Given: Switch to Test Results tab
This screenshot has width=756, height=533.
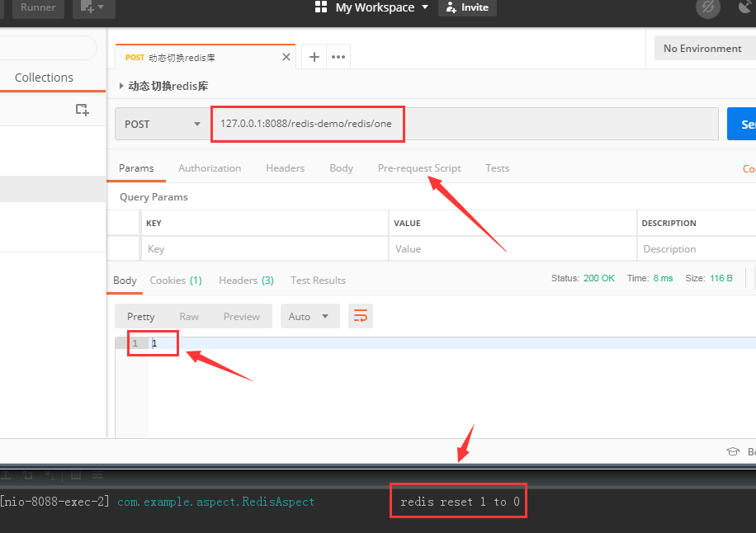Looking at the screenshot, I should pyautogui.click(x=318, y=281).
